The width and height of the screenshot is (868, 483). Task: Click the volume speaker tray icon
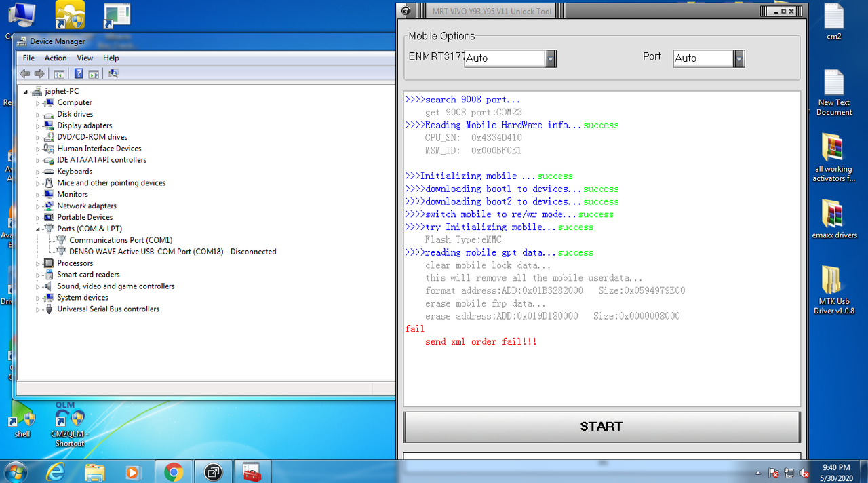[x=804, y=472]
